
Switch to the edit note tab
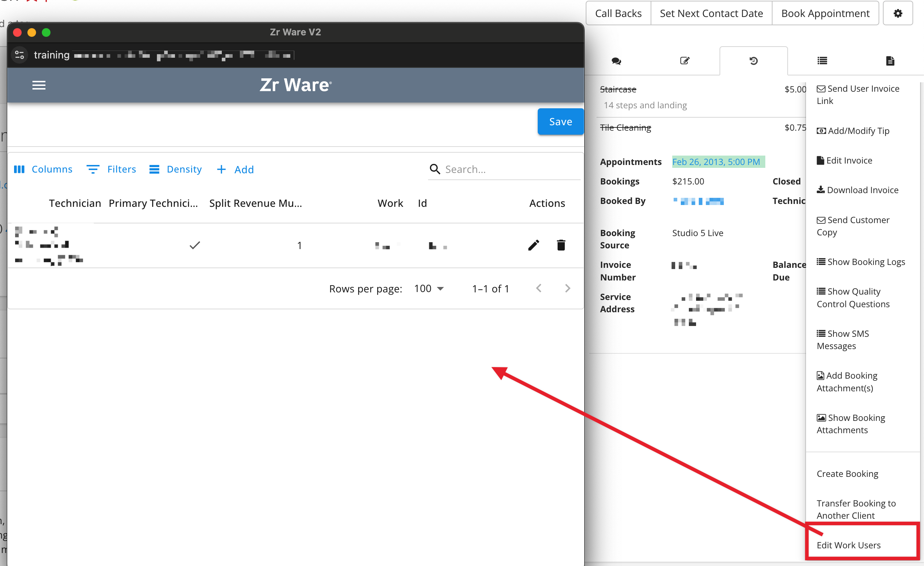point(685,61)
